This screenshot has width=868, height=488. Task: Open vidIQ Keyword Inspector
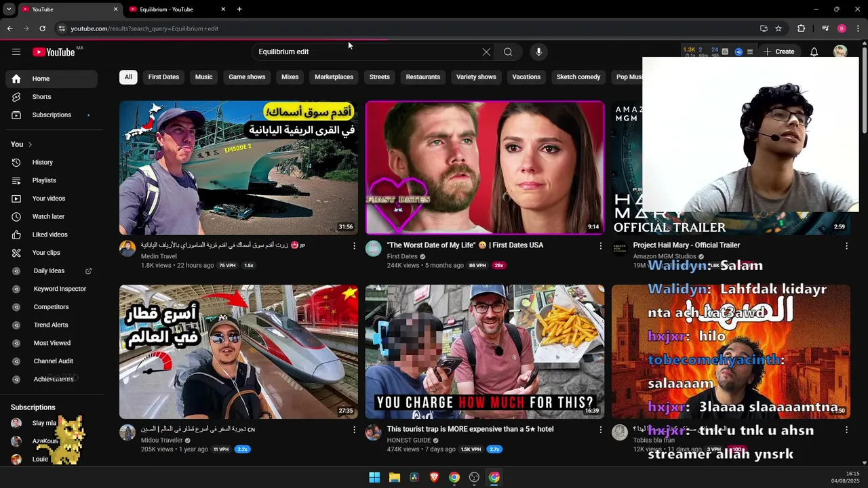(x=52, y=289)
